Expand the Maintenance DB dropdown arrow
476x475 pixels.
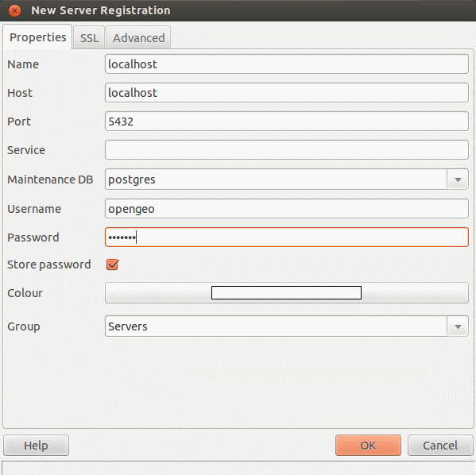[458, 180]
